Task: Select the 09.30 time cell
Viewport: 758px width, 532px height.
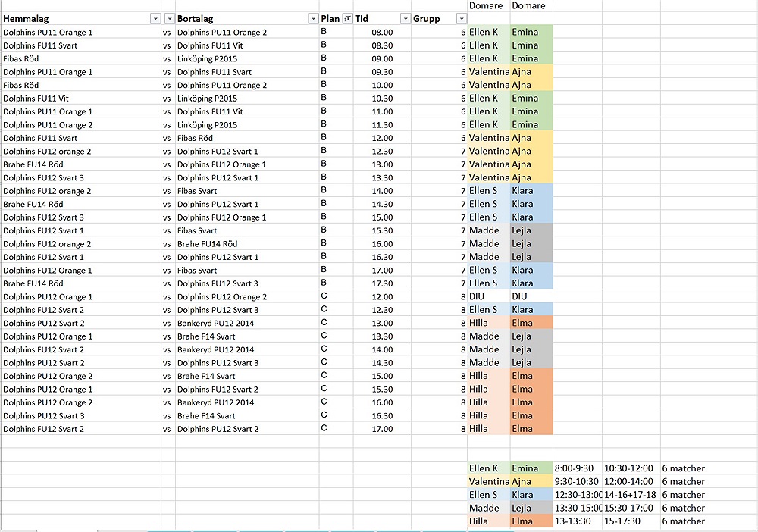Action: (382, 72)
